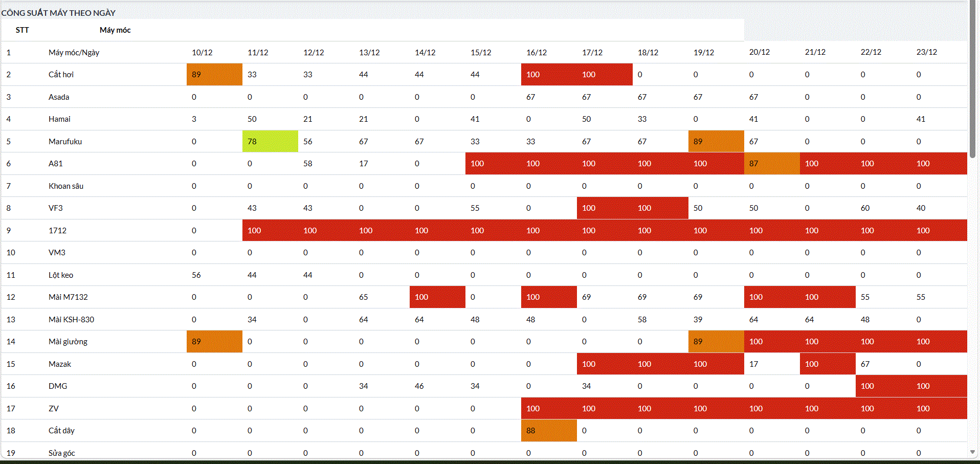Select the yellow-green 78 cell for Marufuku
Viewport: 980px width, 464px height.
270,142
